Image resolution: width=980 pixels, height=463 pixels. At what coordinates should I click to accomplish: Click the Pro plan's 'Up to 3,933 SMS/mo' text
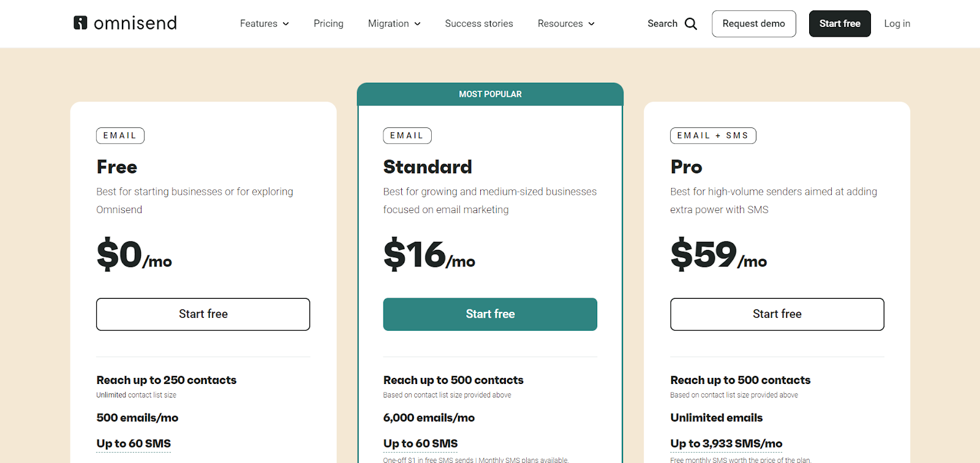tap(726, 443)
